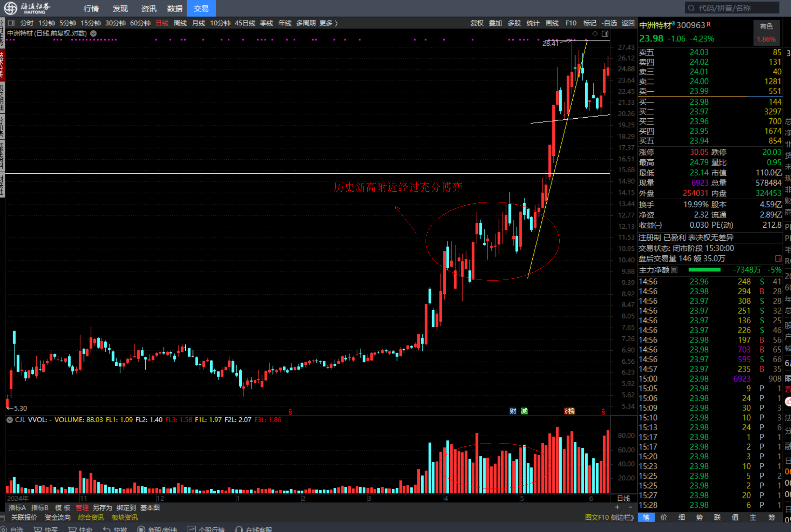Select the 笔 tab under the tick list
Image resolution: width=791 pixels, height=532 pixels.
coord(646,517)
